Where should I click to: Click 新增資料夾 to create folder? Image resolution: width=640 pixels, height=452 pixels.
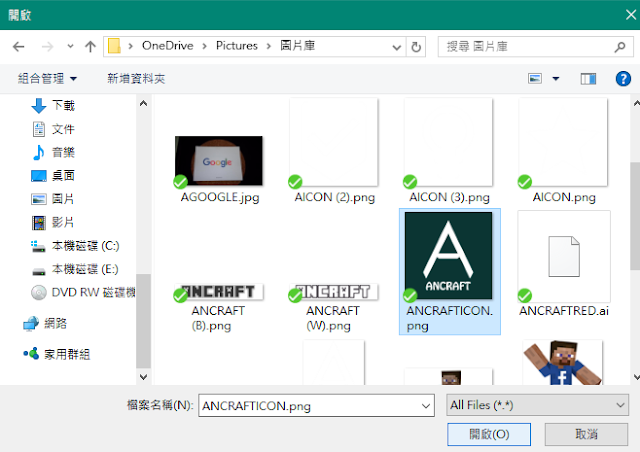point(136,78)
